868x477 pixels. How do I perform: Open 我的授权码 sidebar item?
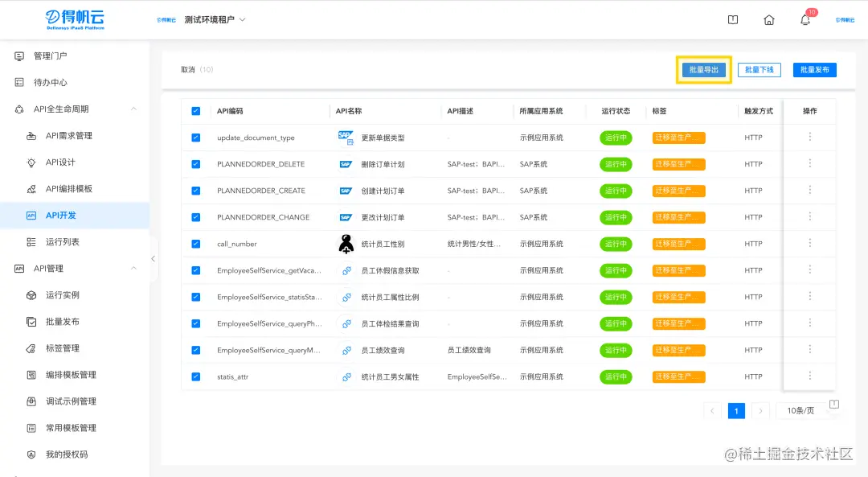coord(67,454)
